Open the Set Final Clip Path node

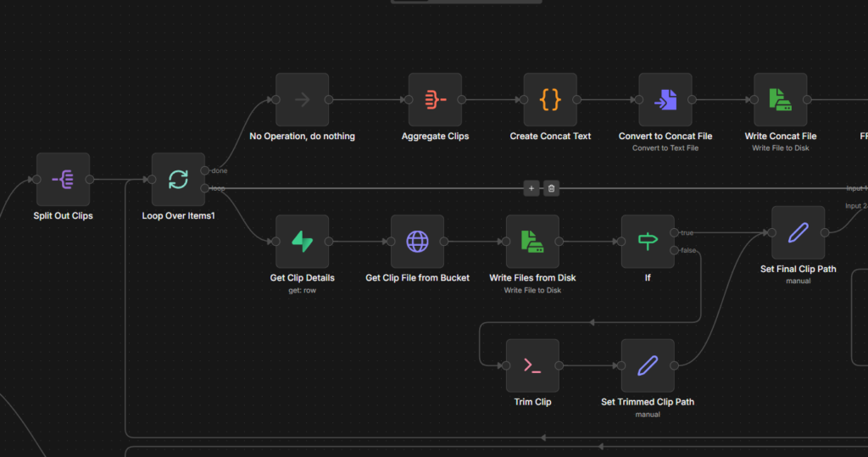(798, 232)
